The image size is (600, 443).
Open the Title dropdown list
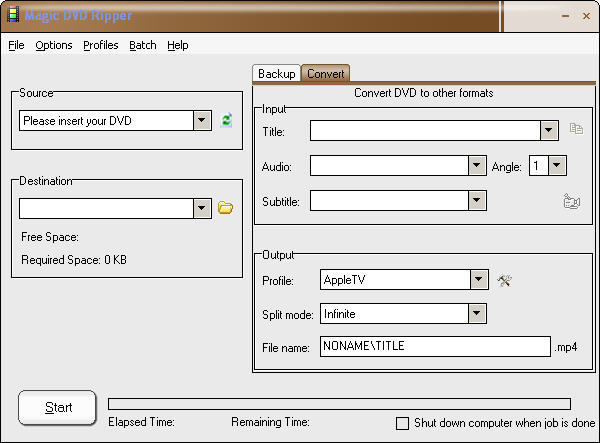[549, 130]
